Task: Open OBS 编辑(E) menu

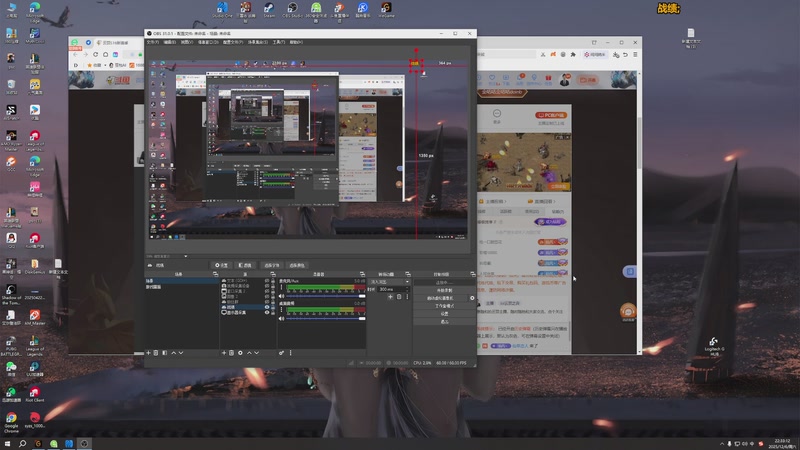Action: 169,42
